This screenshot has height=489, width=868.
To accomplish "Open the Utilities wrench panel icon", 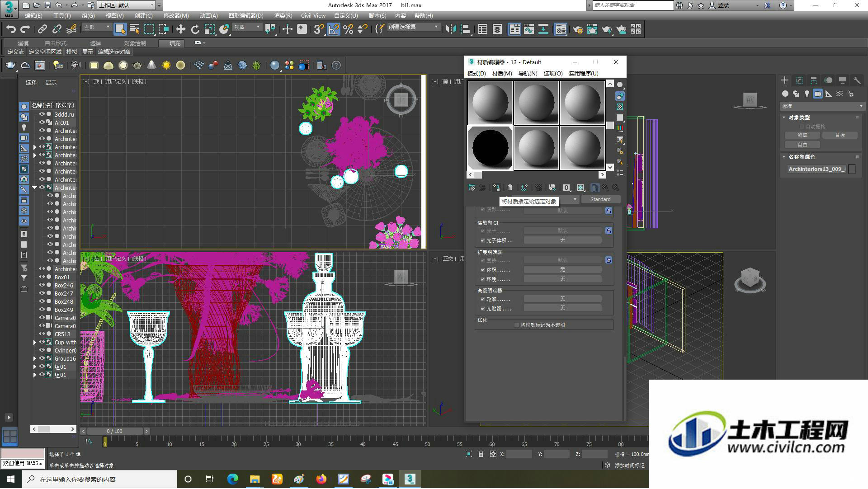I will click(x=857, y=80).
